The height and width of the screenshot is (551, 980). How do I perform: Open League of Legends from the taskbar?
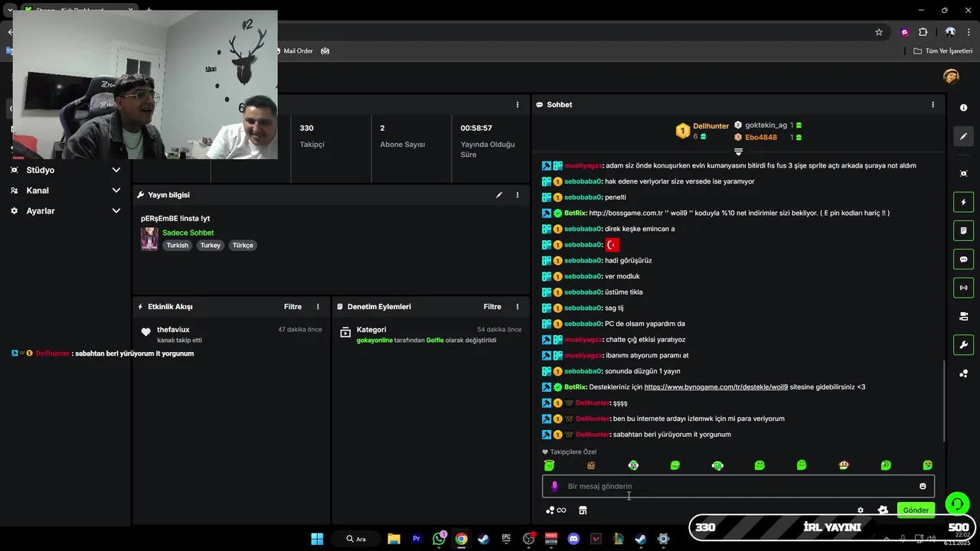click(618, 539)
